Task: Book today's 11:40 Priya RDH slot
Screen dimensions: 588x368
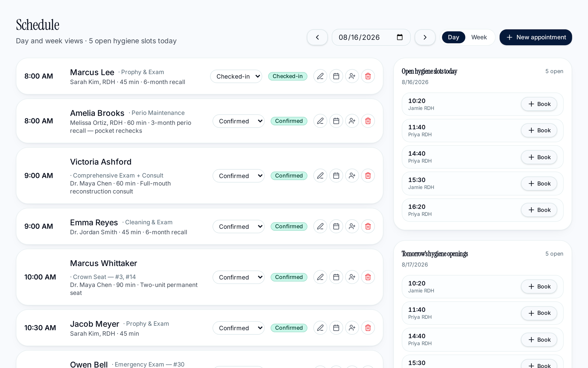Action: pyautogui.click(x=539, y=130)
